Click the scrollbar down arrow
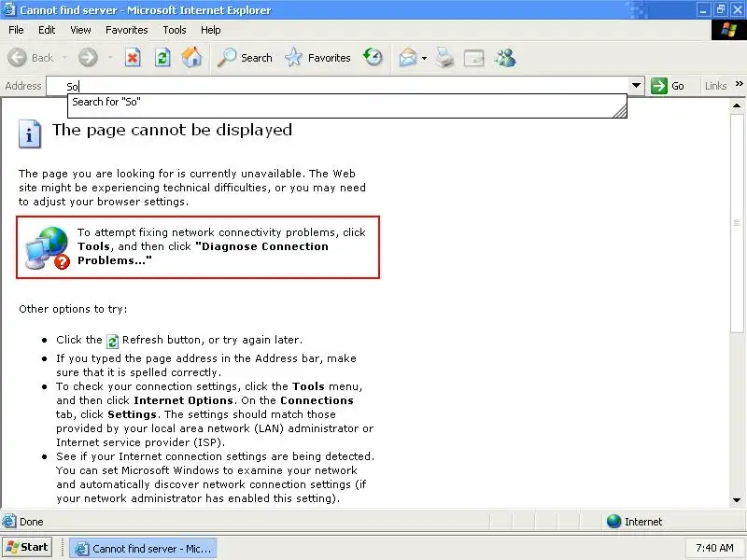Screen dimensions: 747x560 pos(737,500)
